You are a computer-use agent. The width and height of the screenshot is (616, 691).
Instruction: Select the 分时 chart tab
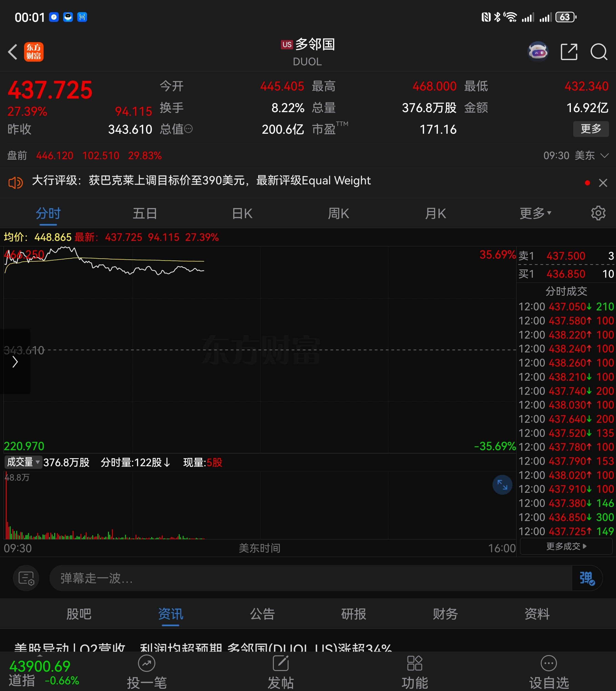48,214
